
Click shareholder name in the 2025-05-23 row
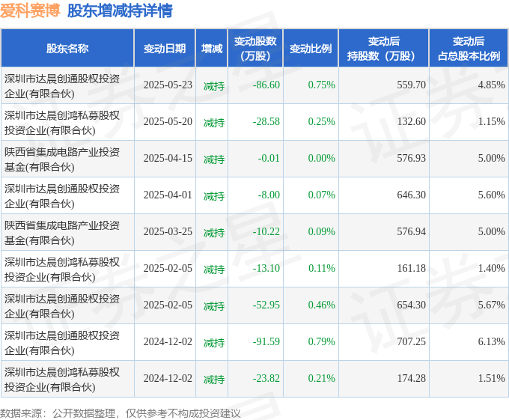click(x=62, y=86)
